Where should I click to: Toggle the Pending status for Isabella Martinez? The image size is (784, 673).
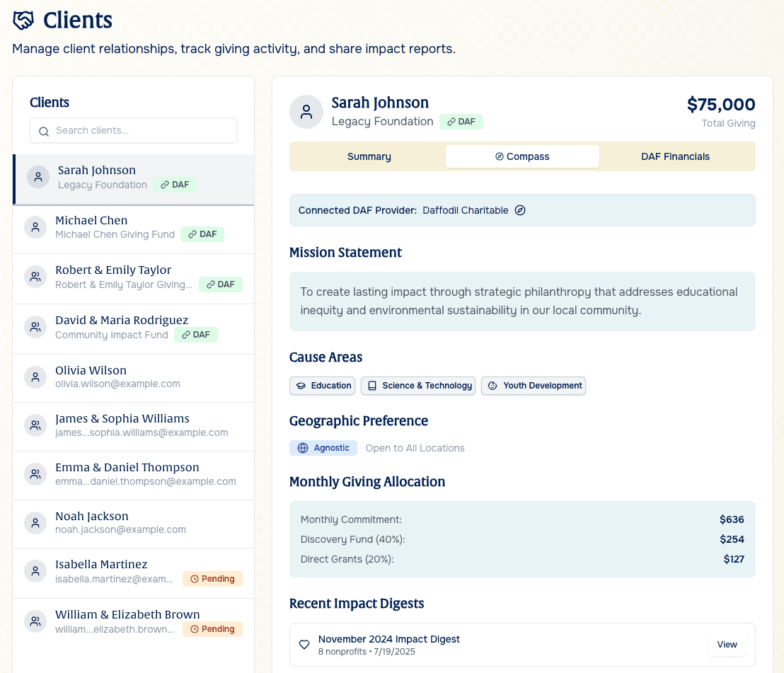tap(212, 579)
